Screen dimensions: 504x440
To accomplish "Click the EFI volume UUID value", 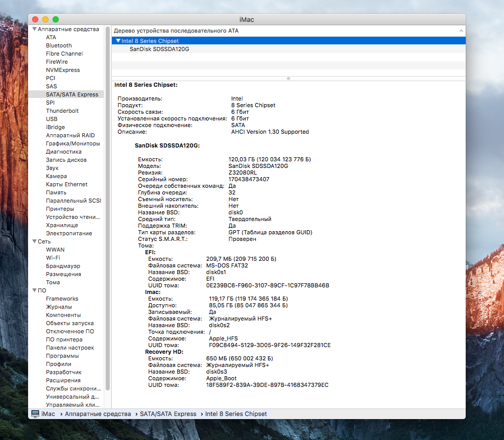I will point(268,285).
